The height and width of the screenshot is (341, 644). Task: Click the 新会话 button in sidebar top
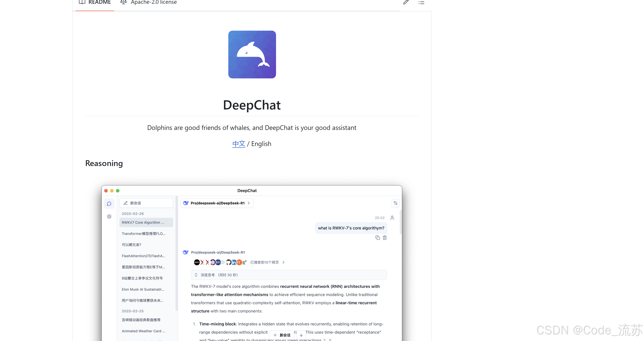click(146, 203)
